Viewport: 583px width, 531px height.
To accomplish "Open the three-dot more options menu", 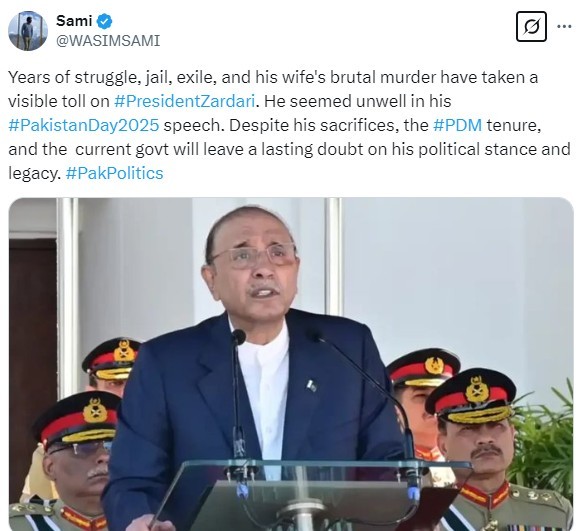I will [564, 26].
